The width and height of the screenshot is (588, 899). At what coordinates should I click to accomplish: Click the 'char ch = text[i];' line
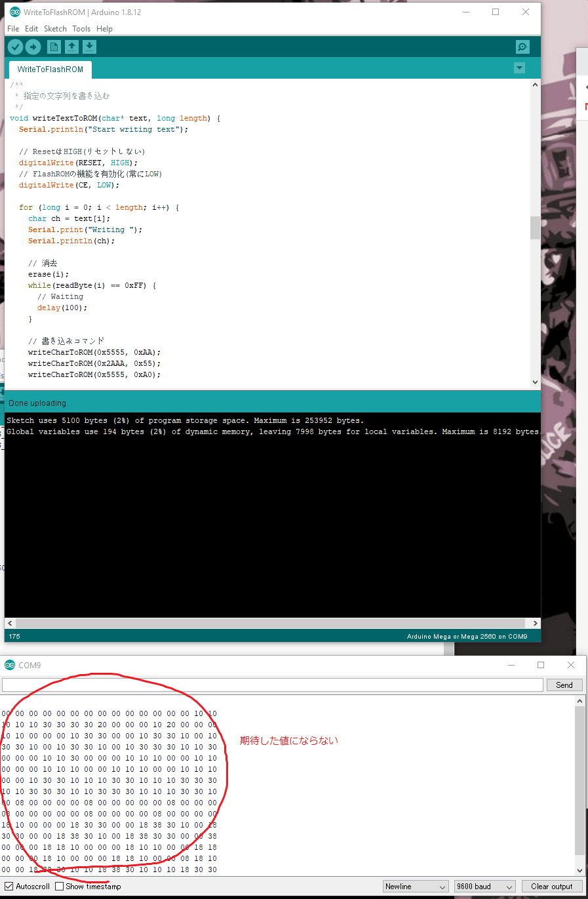click(x=69, y=219)
